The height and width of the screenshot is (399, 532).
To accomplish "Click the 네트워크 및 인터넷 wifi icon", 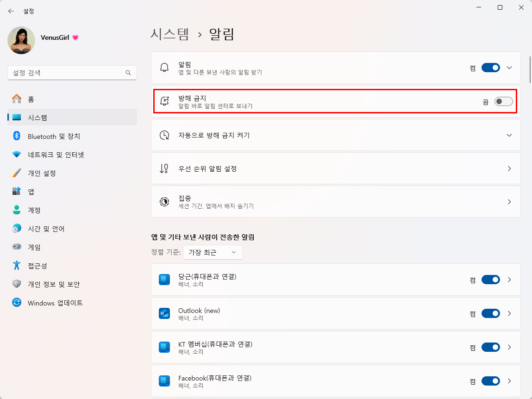I will click(17, 155).
